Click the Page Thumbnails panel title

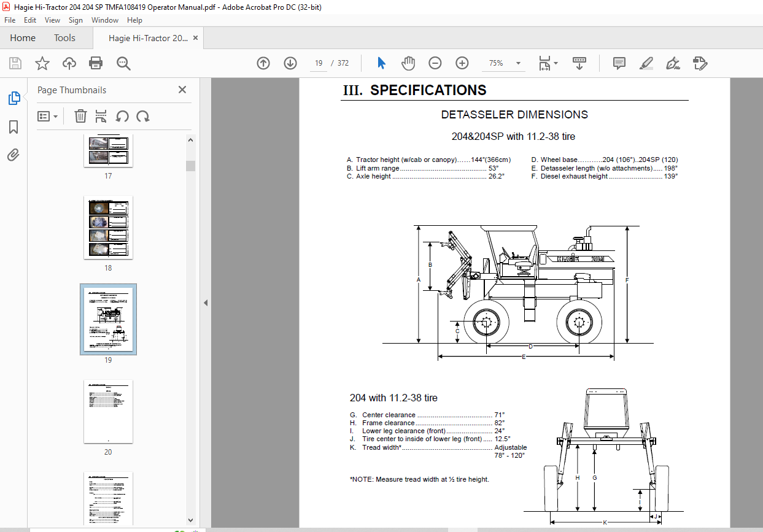[72, 90]
